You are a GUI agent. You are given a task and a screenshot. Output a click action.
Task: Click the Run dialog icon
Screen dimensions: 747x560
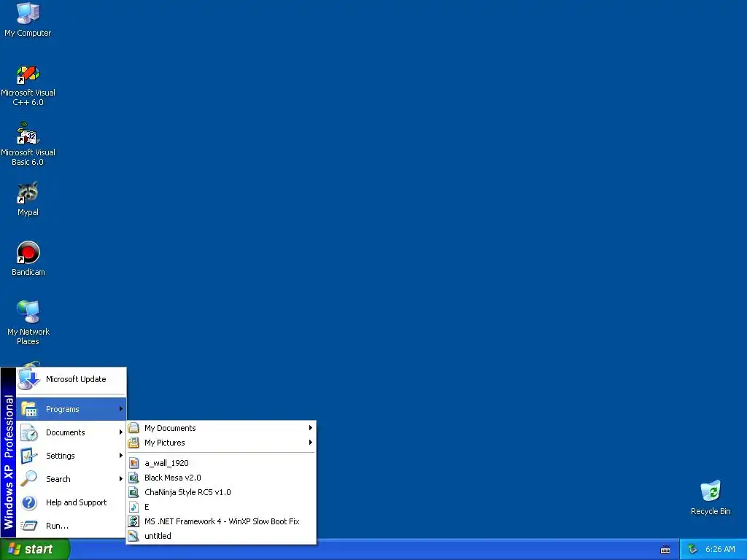point(29,526)
